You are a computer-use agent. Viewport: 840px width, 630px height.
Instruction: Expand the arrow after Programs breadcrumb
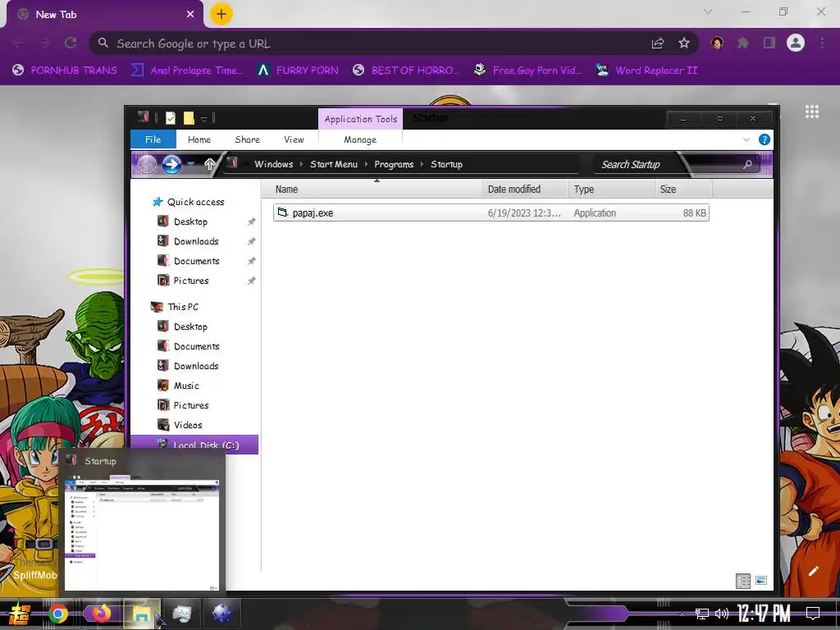click(422, 164)
